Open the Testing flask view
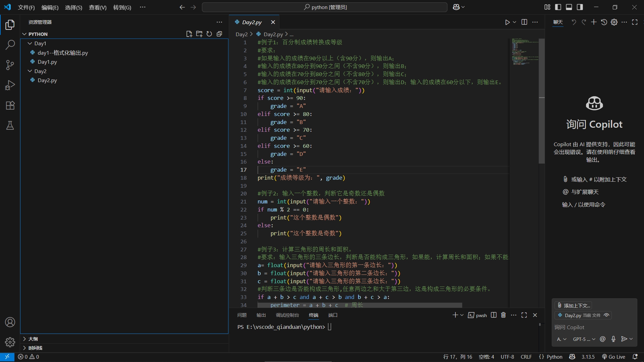The image size is (644, 362). tap(10, 126)
